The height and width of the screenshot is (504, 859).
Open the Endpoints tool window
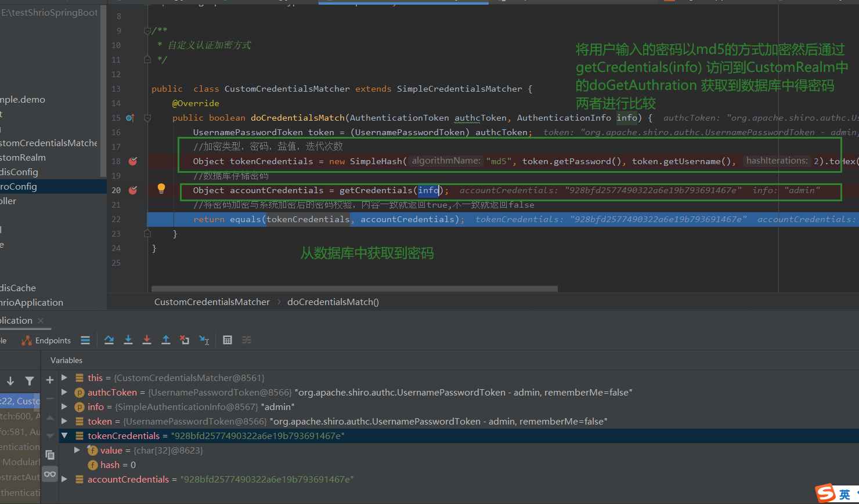(46, 340)
